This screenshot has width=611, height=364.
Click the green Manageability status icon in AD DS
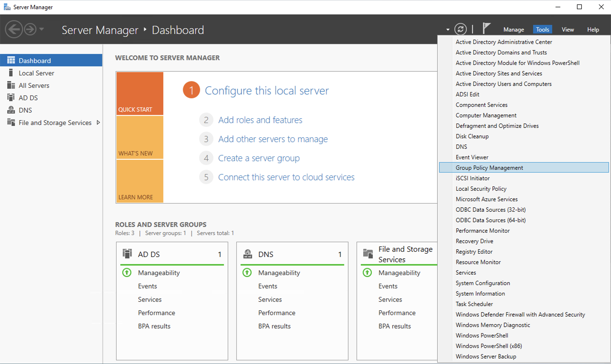127,272
